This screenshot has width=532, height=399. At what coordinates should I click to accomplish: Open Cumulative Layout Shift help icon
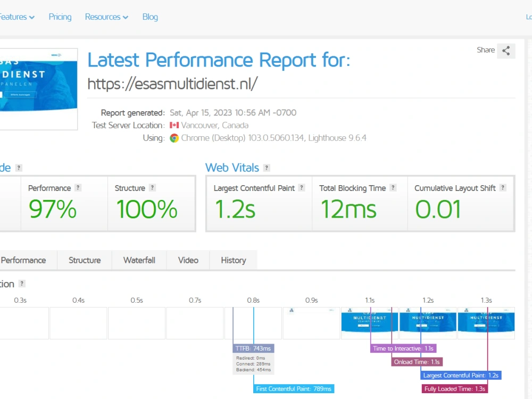coord(503,188)
